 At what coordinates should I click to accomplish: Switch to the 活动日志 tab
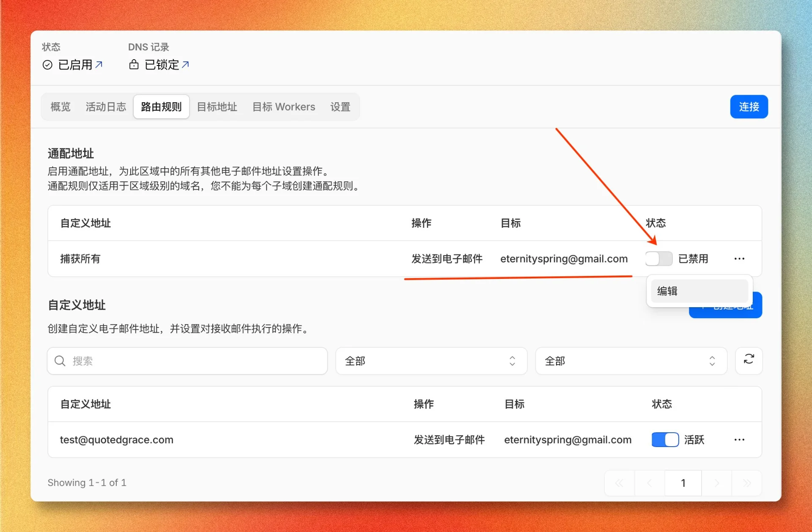click(106, 107)
